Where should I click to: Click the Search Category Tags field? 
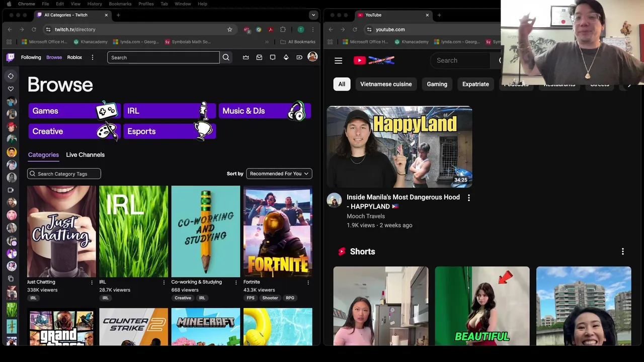pyautogui.click(x=64, y=173)
